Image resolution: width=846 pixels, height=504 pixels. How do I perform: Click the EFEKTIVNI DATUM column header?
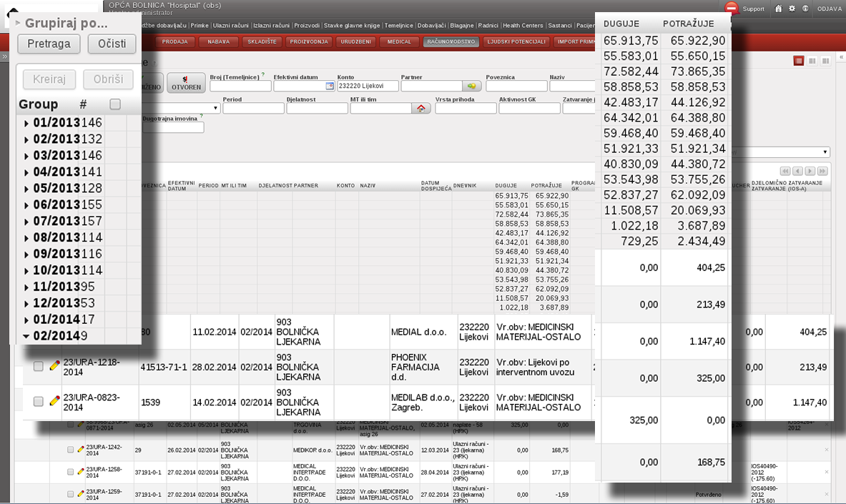click(182, 186)
